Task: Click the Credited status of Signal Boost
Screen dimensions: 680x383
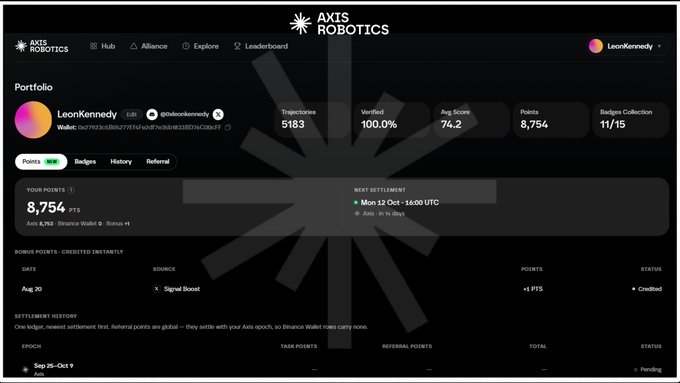Action: pos(647,289)
